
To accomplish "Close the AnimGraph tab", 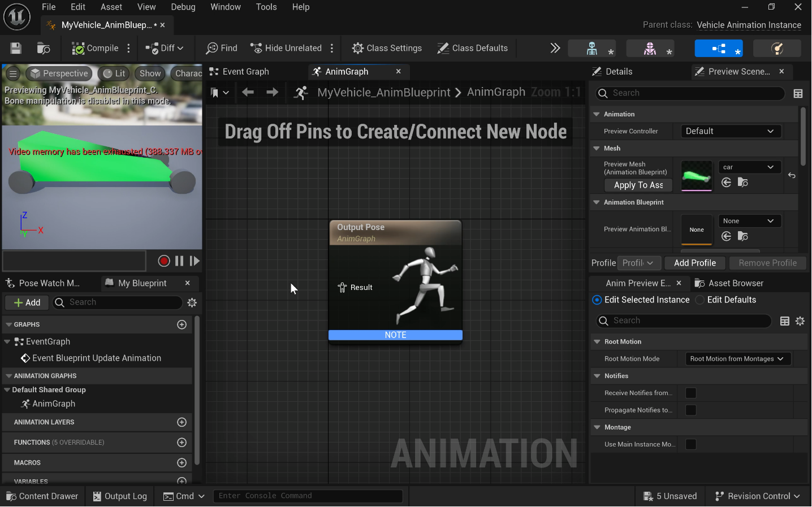I will tap(399, 71).
